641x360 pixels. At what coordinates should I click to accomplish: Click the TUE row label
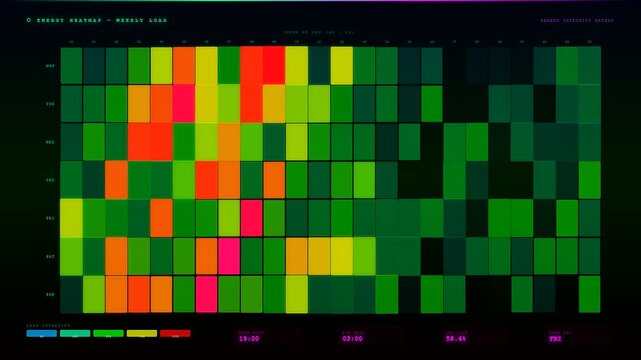pyautogui.click(x=50, y=104)
